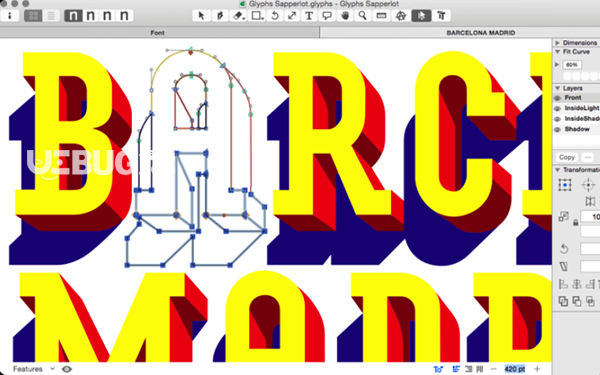Screen dimensions: 600x375
Task: Choose the Hand pan tool
Action: pyautogui.click(x=345, y=16)
